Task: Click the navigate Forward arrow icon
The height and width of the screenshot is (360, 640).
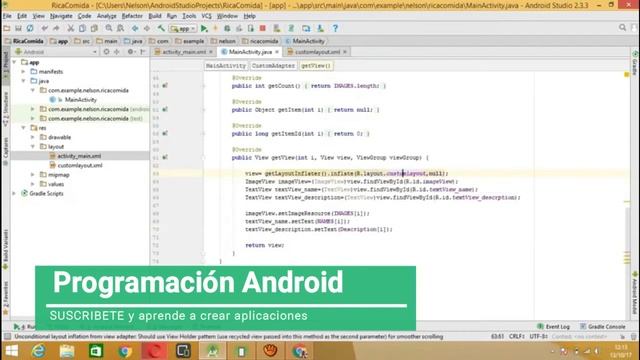Action: pyautogui.click(x=147, y=28)
